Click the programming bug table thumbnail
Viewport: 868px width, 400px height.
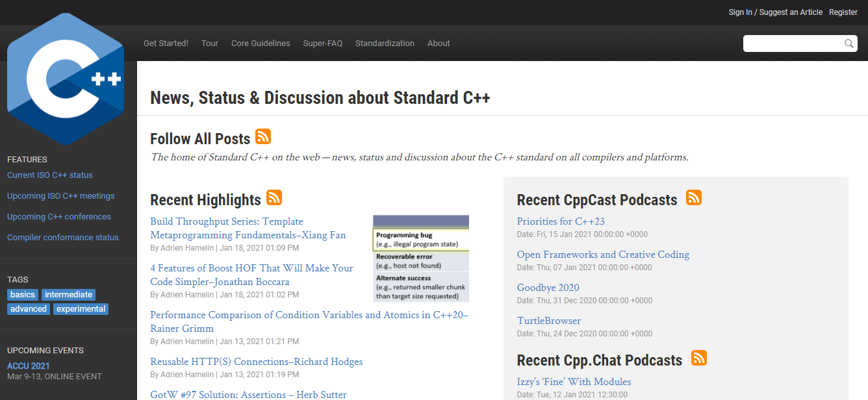tap(421, 258)
